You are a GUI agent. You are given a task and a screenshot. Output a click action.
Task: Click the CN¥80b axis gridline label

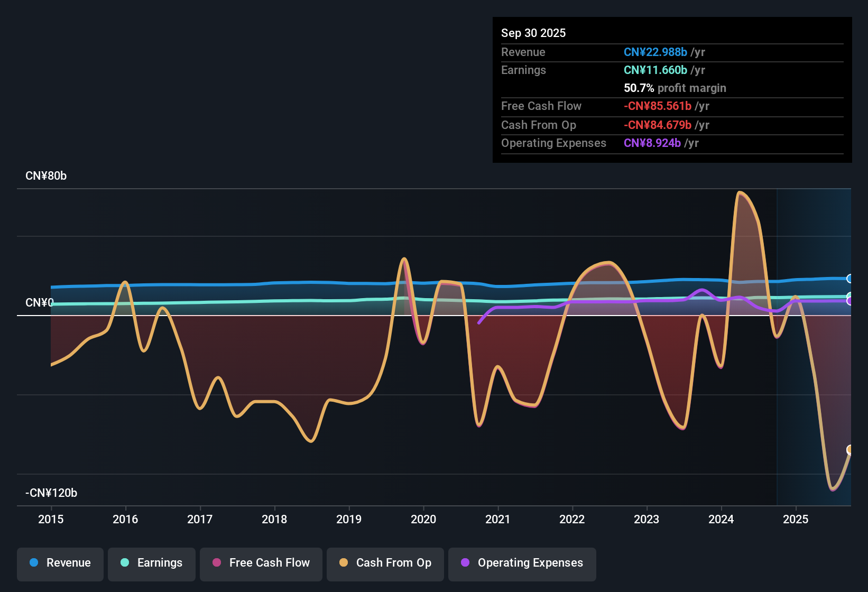click(x=47, y=175)
